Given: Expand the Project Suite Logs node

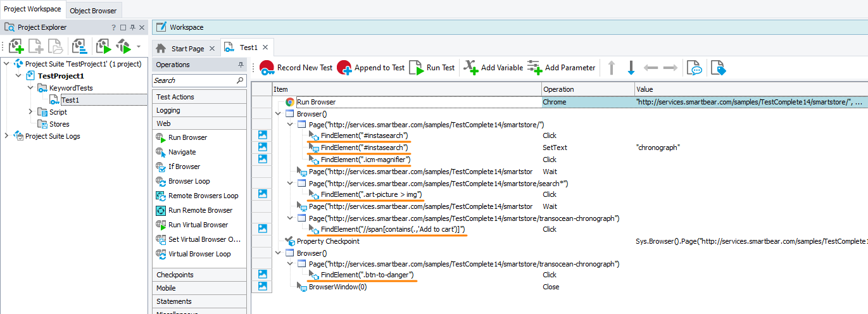Looking at the screenshot, I should (x=7, y=136).
